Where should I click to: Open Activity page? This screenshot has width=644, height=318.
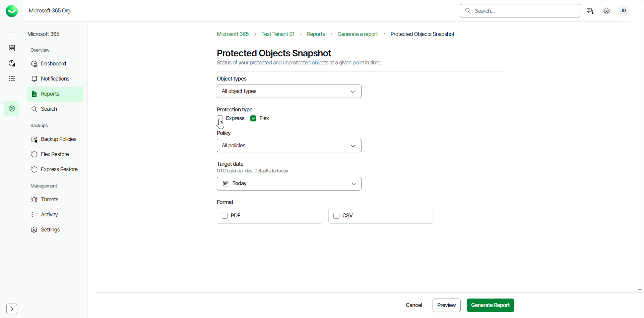[55, 215]
